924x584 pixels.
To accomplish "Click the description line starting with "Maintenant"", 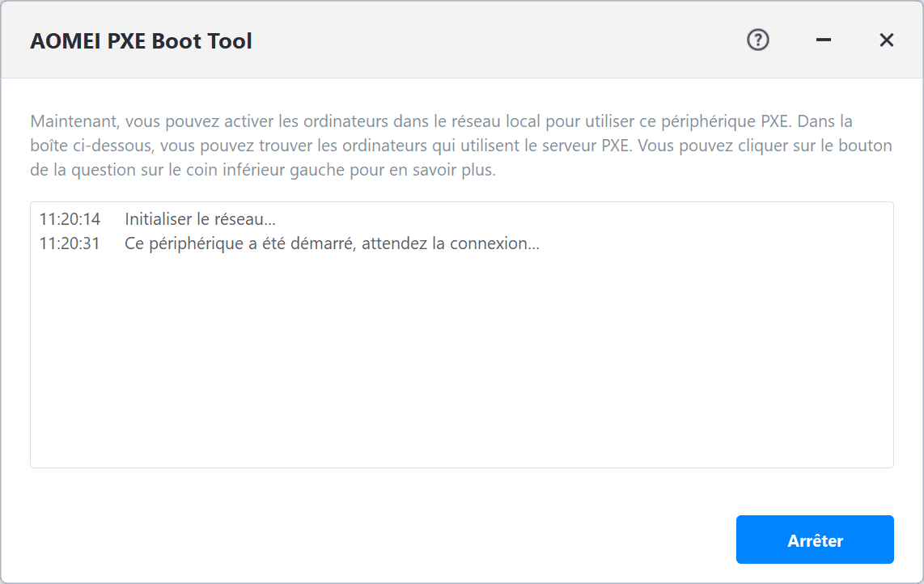I will pos(441,122).
